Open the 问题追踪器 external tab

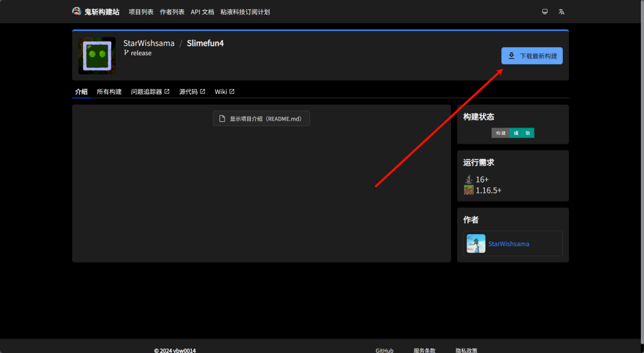(x=150, y=92)
